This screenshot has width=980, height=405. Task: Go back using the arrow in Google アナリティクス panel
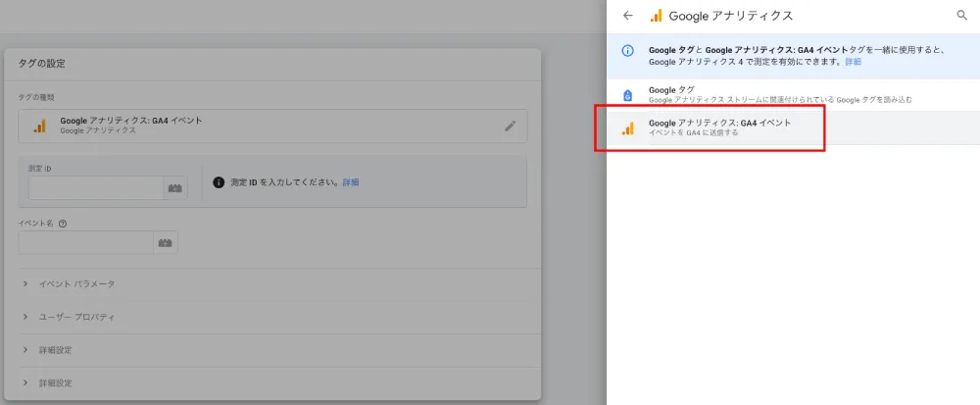tap(628, 16)
